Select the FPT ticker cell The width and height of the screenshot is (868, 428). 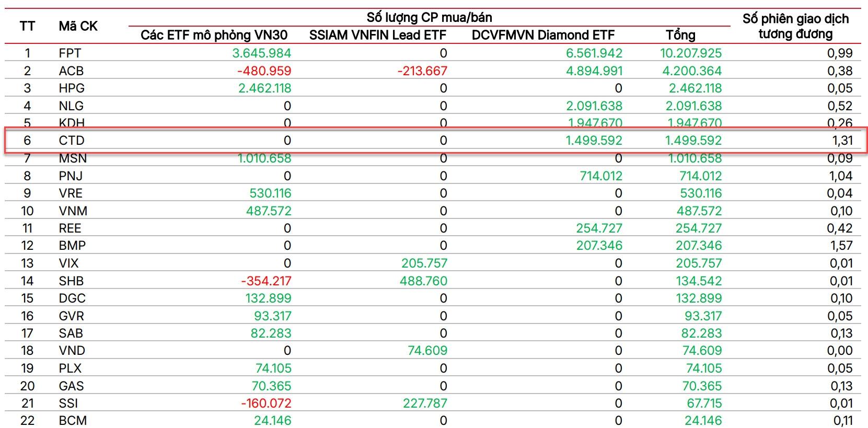pyautogui.click(x=70, y=53)
